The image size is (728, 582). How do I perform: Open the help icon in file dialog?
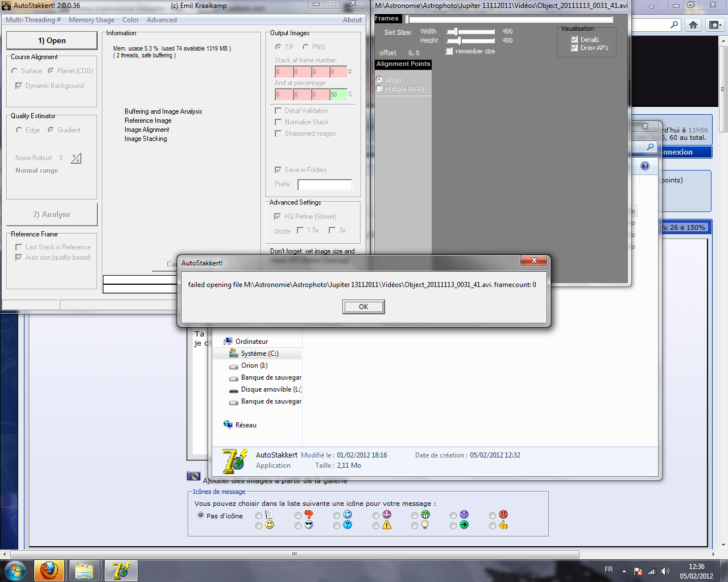pos(645,166)
